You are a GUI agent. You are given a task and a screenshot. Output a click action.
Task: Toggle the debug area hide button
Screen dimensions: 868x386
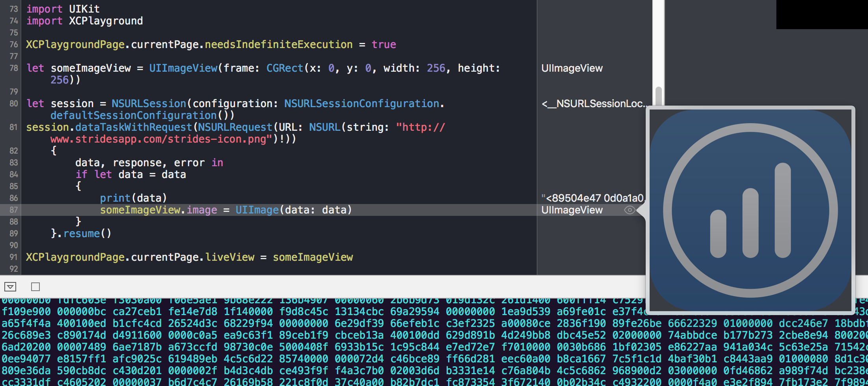pyautogui.click(x=10, y=287)
